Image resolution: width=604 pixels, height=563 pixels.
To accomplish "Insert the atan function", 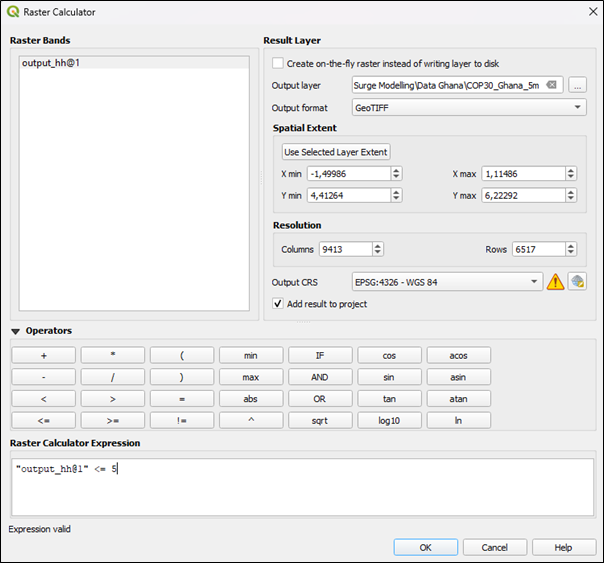I will click(458, 399).
